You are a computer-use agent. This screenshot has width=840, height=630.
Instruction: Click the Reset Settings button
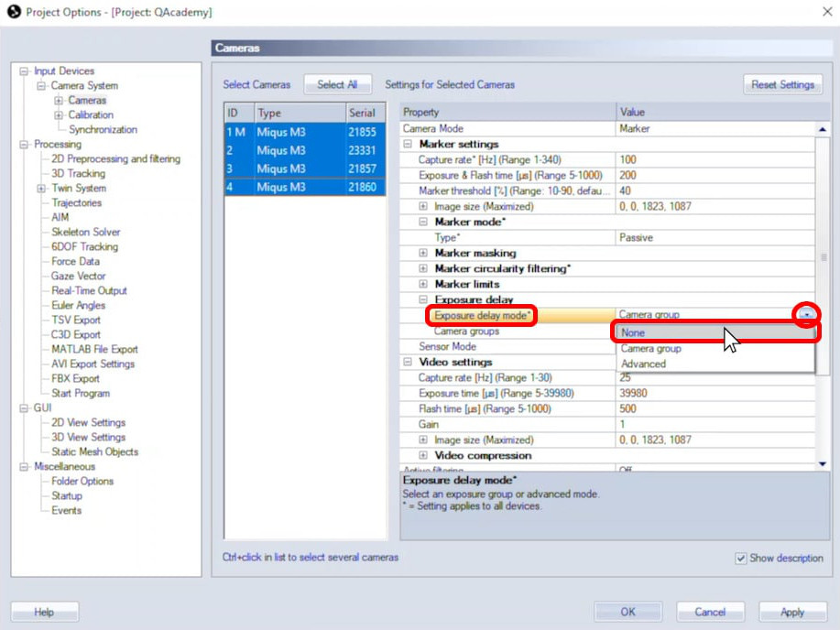(782, 84)
